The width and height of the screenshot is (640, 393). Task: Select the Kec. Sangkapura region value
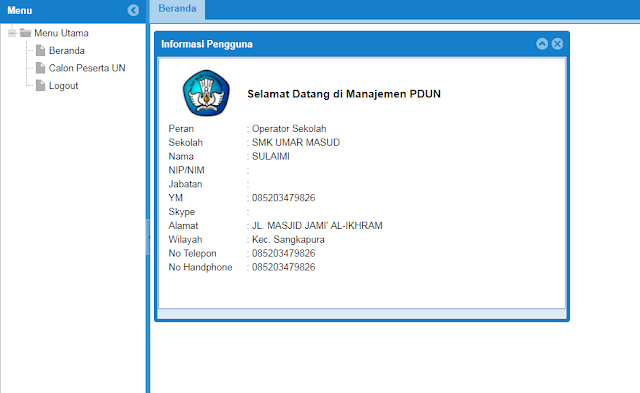pyautogui.click(x=288, y=240)
